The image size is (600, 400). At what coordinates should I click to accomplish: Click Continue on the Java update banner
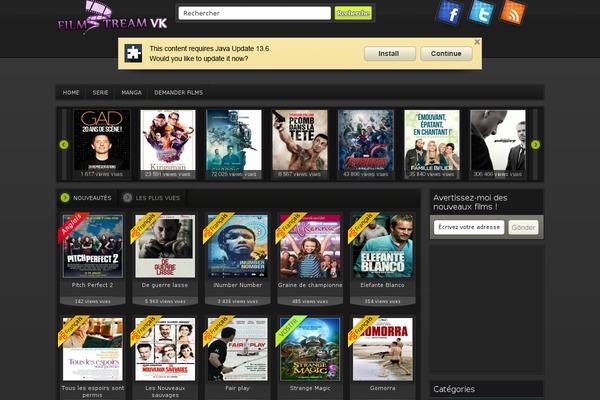tap(446, 54)
